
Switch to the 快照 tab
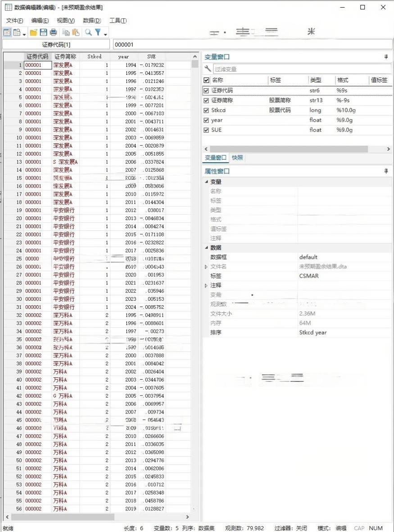237,158
